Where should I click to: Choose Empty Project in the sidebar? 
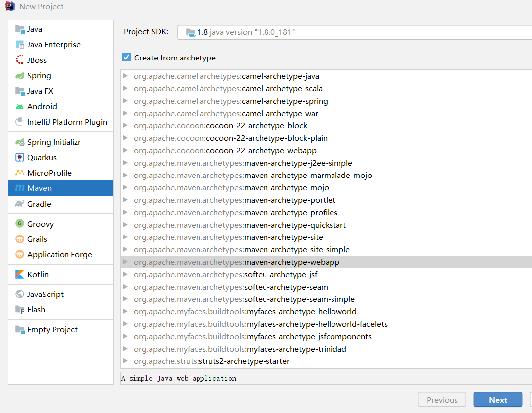point(61,330)
